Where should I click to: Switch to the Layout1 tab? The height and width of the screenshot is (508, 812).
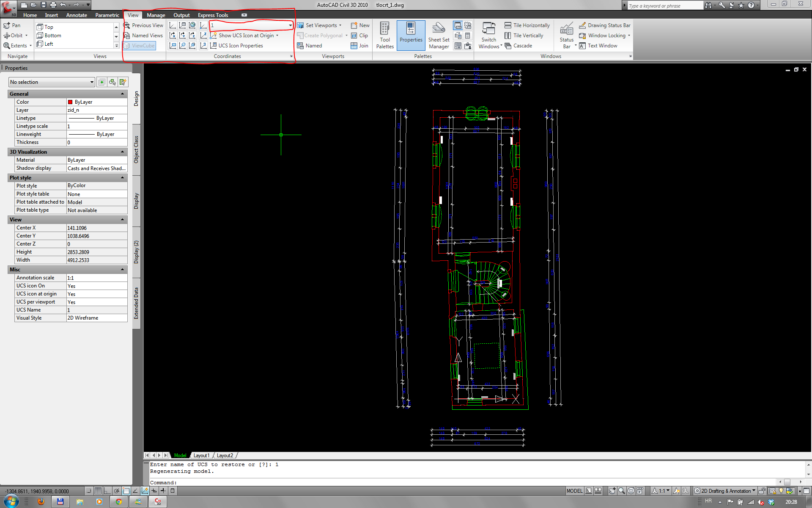coord(201,456)
